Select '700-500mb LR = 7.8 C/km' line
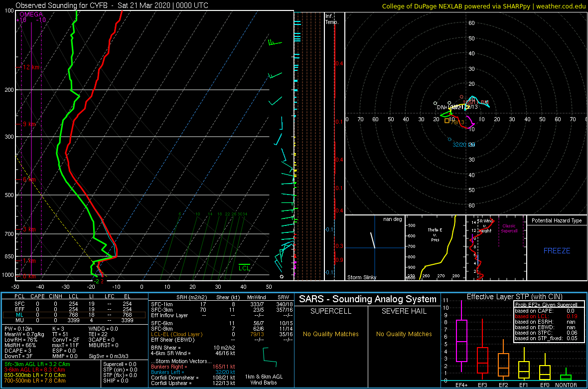Viewport: 588px width, 389px height. pos(35,381)
